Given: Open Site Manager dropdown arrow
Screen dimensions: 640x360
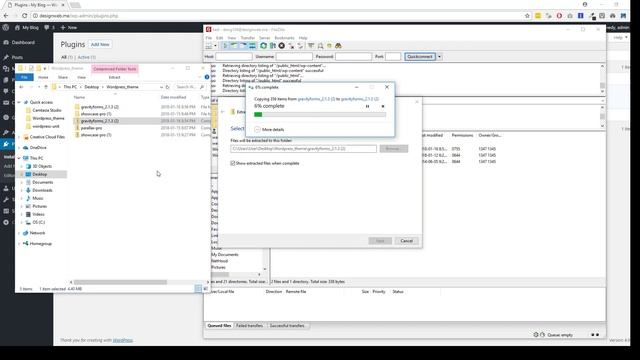Looking at the screenshot, I should pyautogui.click(x=216, y=46).
